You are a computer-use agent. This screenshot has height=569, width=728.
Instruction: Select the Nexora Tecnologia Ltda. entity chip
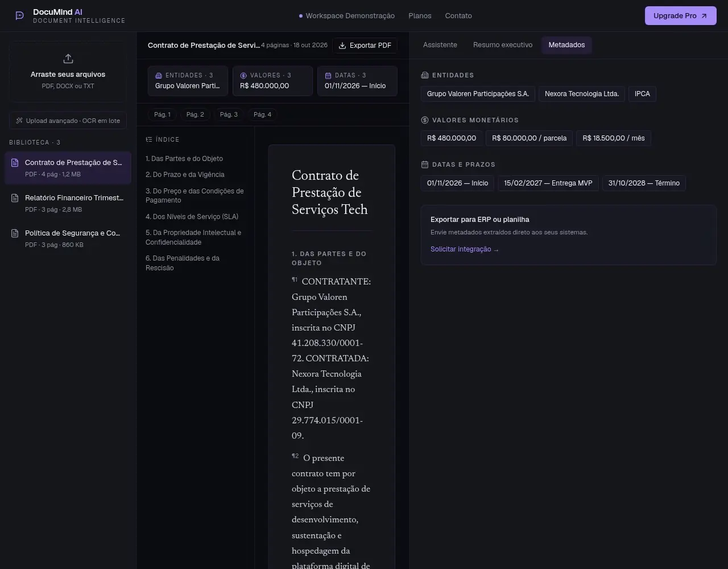[582, 94]
